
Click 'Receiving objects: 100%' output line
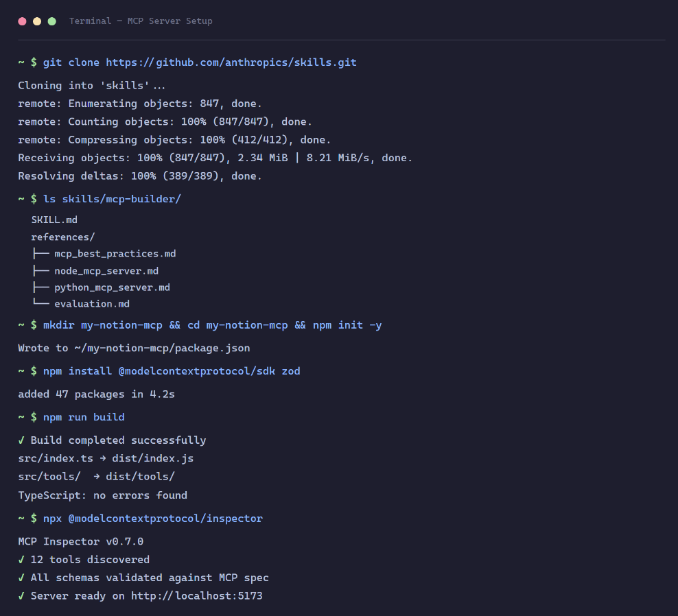pos(215,158)
